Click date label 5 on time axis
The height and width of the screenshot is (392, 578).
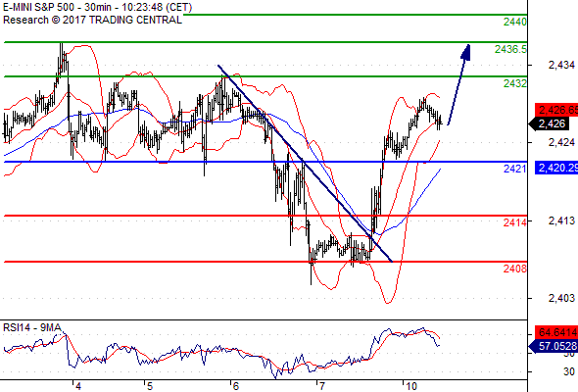[x=150, y=386]
